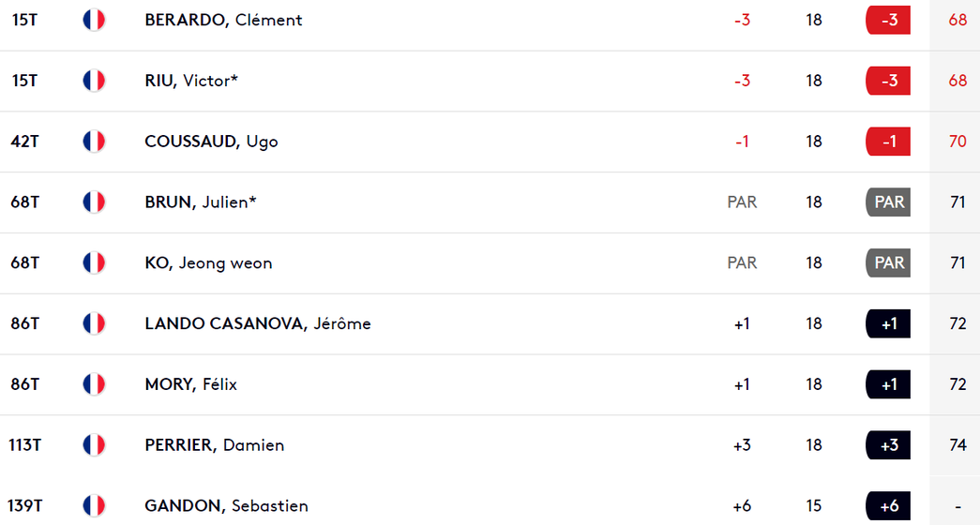
Task: Click the red -1 today badge for COUSSAUD
Action: 888,142
